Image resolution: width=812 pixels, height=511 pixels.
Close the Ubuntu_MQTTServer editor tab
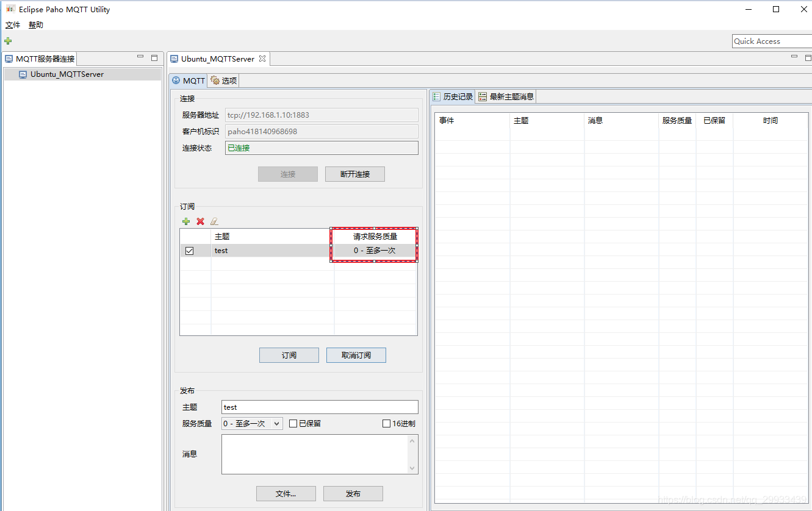point(262,59)
